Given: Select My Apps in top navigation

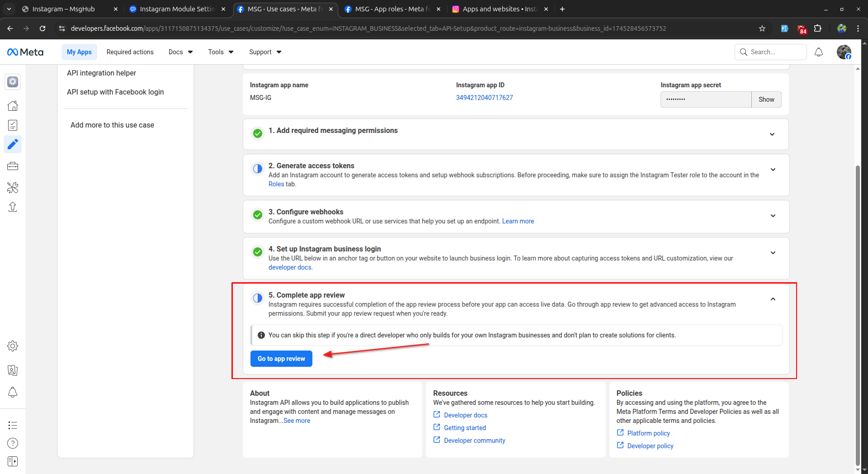Looking at the screenshot, I should [79, 52].
